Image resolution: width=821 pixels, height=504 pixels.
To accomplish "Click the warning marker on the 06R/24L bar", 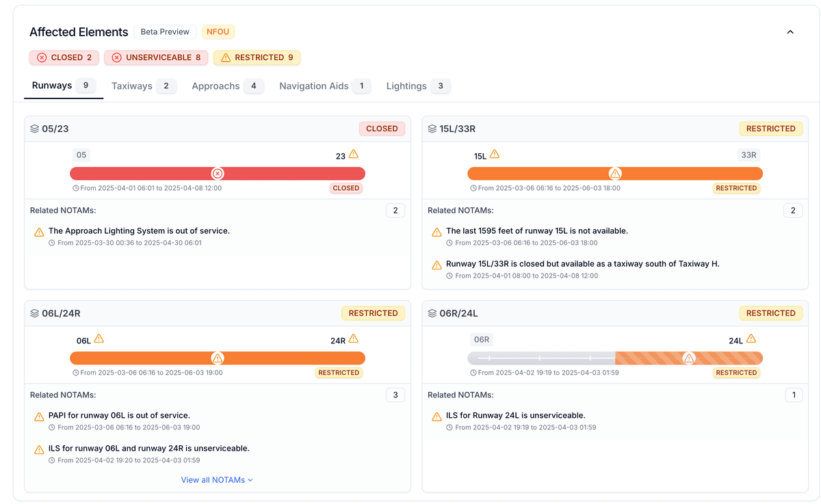I will coord(689,358).
